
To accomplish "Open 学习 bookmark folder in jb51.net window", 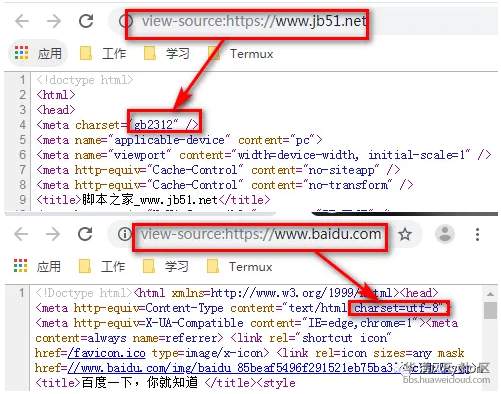I will pyautogui.click(x=167, y=53).
